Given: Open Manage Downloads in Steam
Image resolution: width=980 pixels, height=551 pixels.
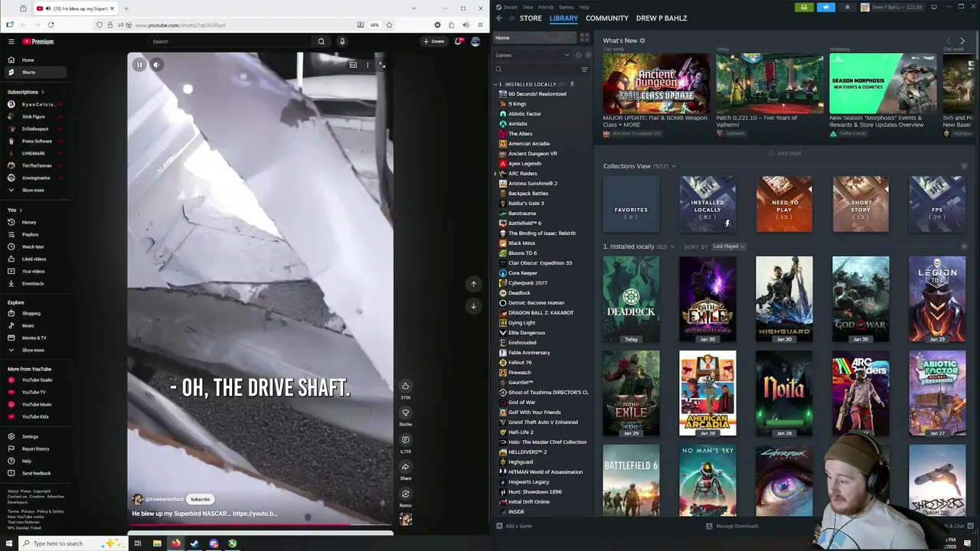Looking at the screenshot, I should pos(732,526).
